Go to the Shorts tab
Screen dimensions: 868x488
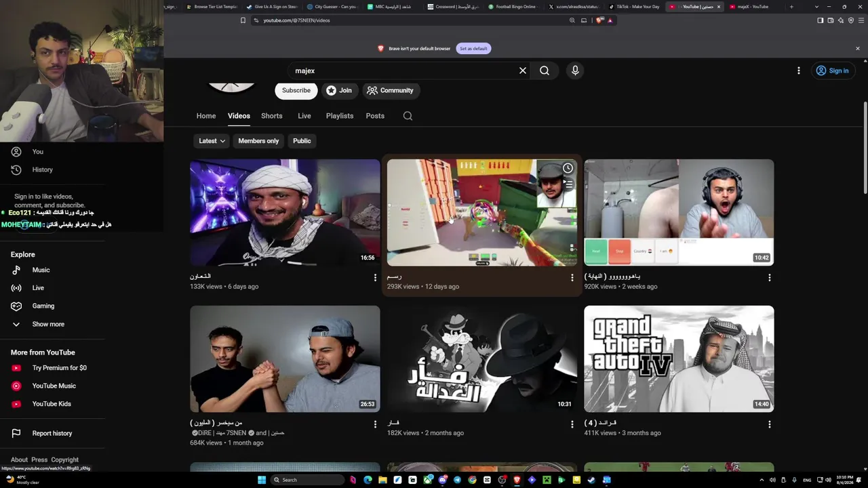tap(272, 116)
